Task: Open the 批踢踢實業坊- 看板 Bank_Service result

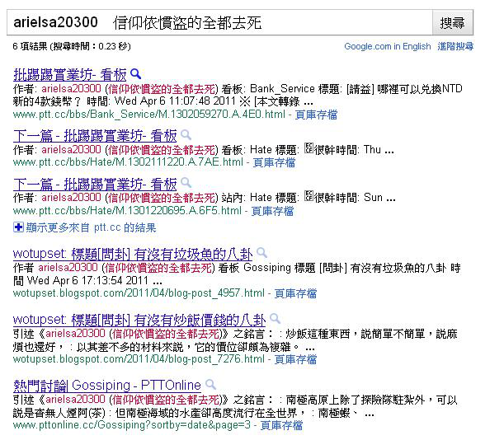Action: pos(70,75)
